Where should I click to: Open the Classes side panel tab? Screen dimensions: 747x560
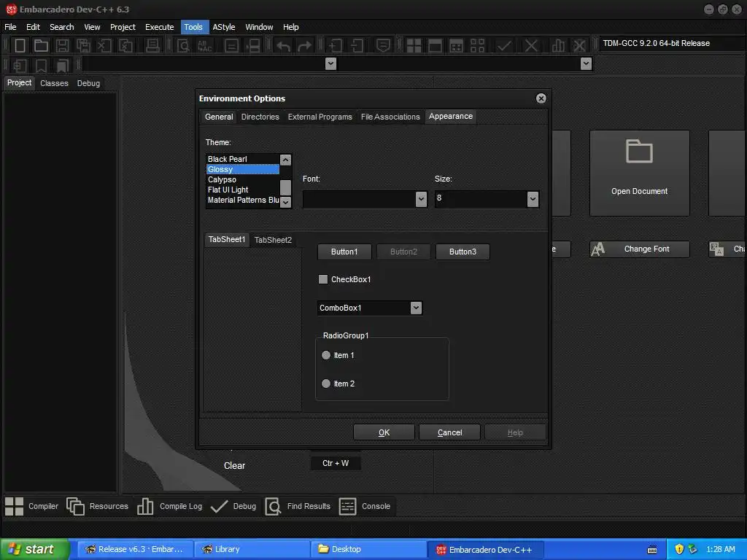pos(54,83)
